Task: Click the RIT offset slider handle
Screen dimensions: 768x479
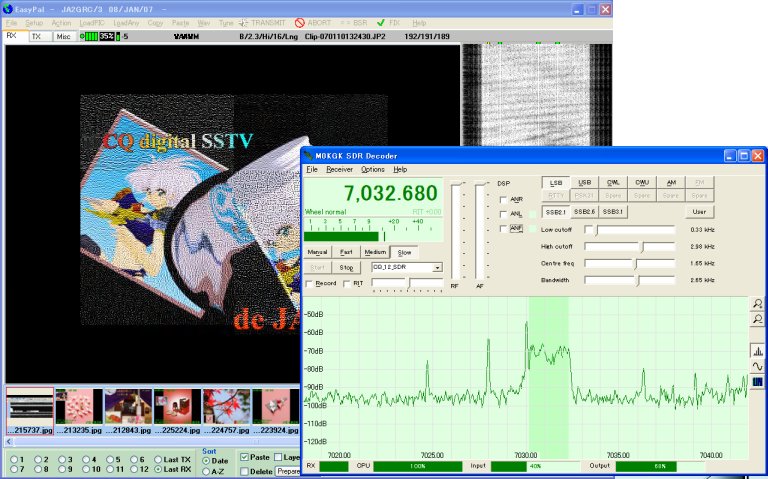Action: coord(408,283)
